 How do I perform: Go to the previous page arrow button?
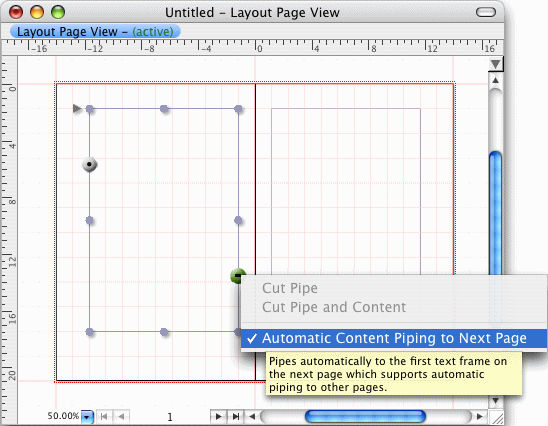coord(121,416)
